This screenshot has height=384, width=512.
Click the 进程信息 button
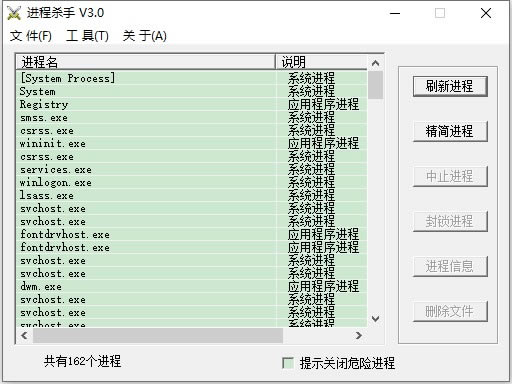click(450, 266)
